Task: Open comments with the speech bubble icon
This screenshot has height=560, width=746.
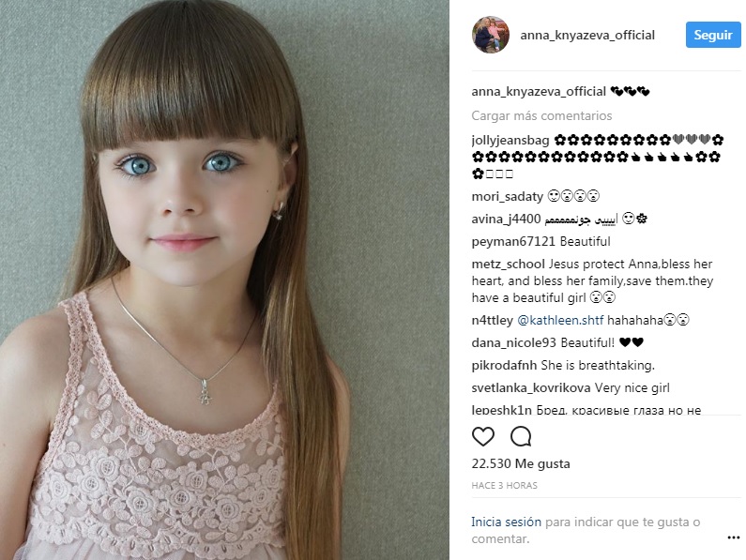Action: pos(521,436)
